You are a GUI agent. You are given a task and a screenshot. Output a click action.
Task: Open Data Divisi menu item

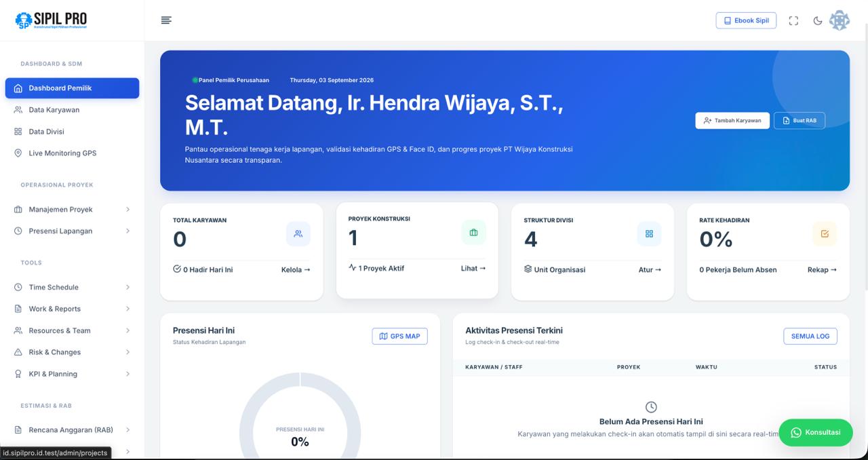point(72,132)
